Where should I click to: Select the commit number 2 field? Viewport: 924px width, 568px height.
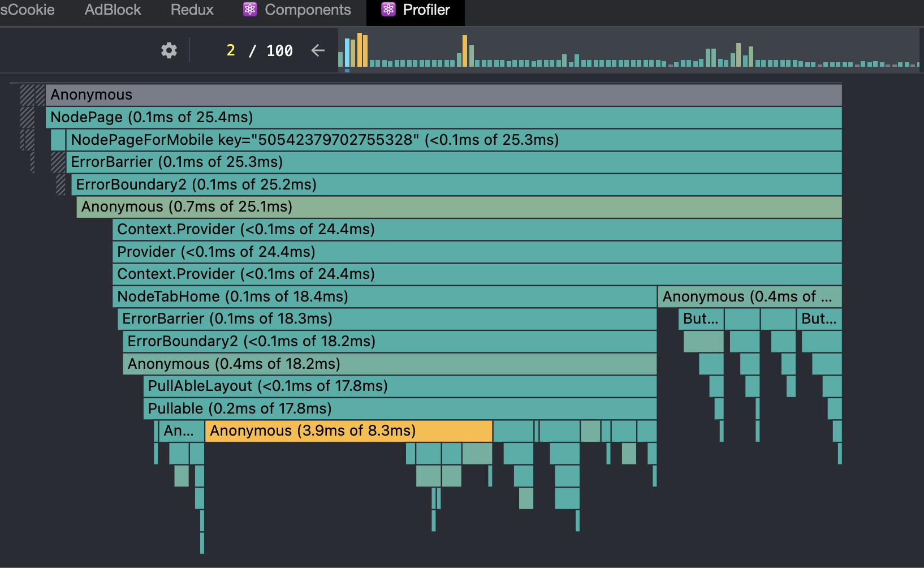pos(231,50)
